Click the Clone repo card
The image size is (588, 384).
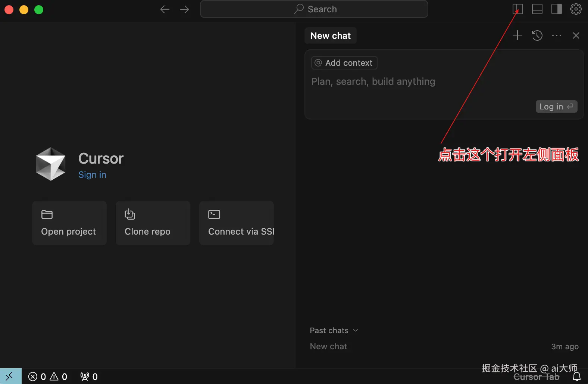click(153, 223)
